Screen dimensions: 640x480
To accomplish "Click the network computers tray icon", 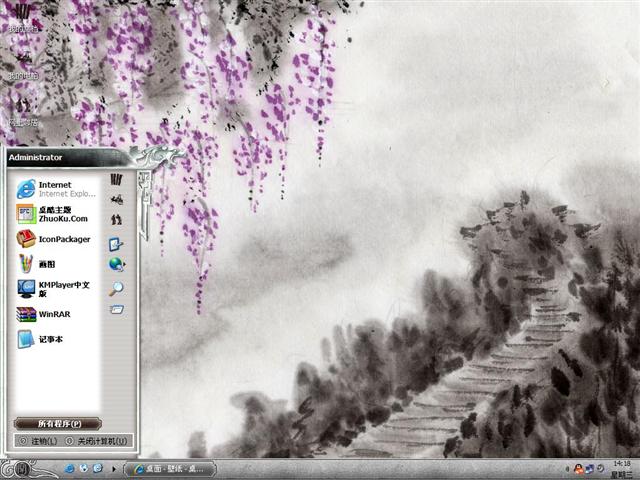I will (x=589, y=469).
